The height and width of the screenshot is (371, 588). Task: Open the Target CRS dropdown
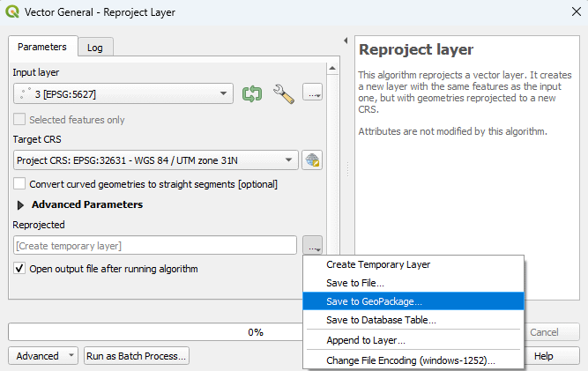(156, 160)
